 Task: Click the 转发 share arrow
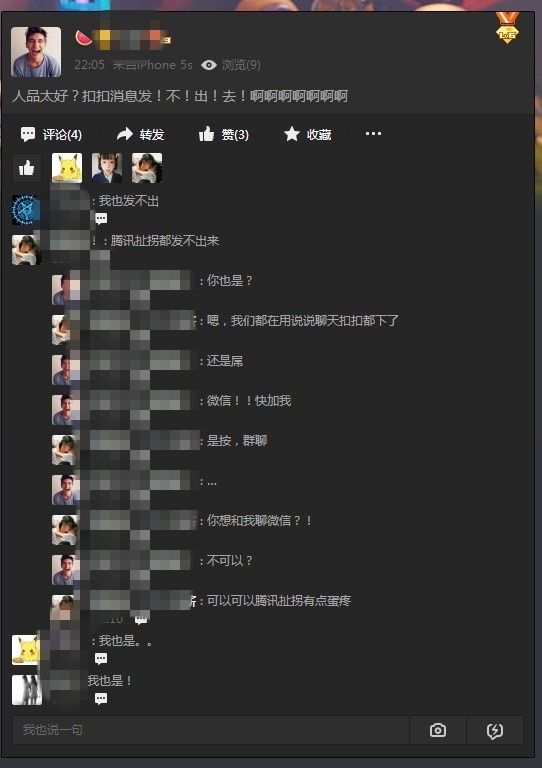coord(125,134)
